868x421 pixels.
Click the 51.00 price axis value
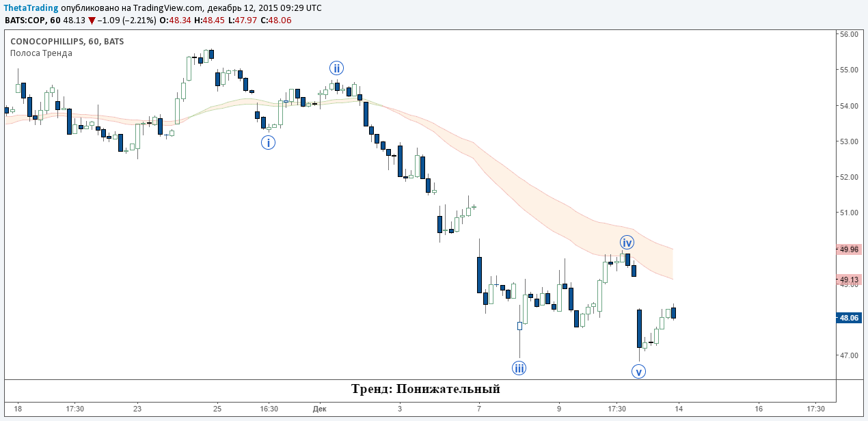[x=849, y=213]
